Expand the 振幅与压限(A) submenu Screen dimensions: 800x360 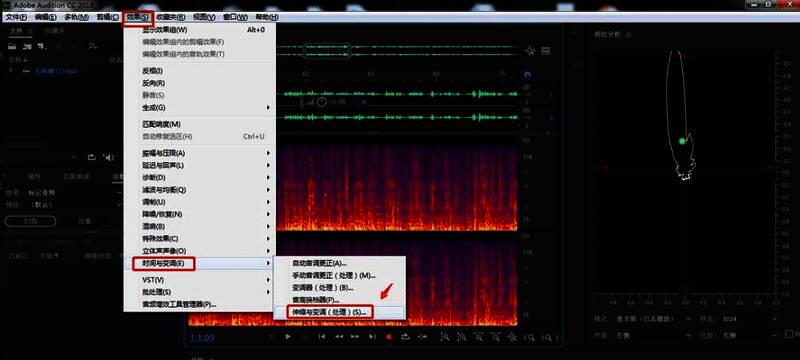(199, 153)
